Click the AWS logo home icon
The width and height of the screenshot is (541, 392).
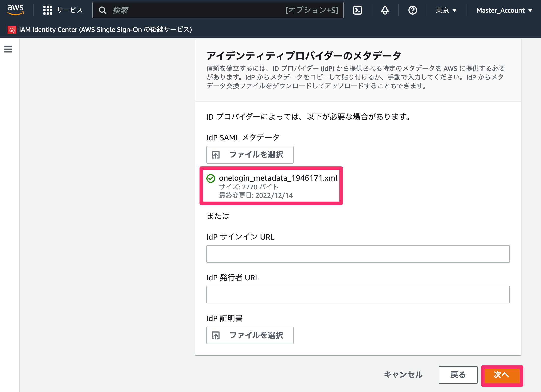click(16, 10)
